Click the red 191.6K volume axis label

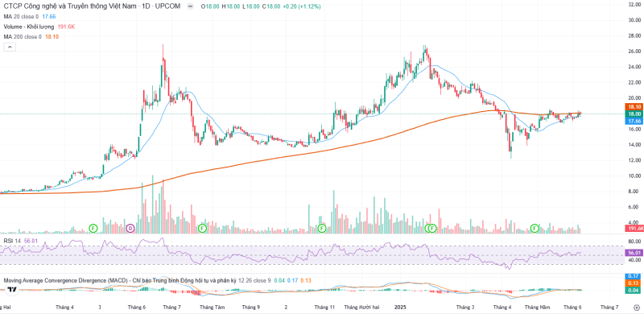click(634, 229)
